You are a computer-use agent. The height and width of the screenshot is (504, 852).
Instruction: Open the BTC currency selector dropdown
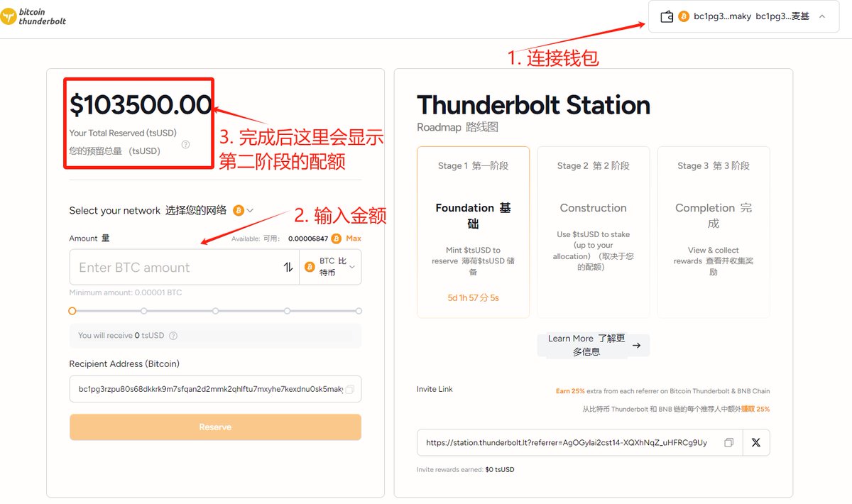pos(330,267)
